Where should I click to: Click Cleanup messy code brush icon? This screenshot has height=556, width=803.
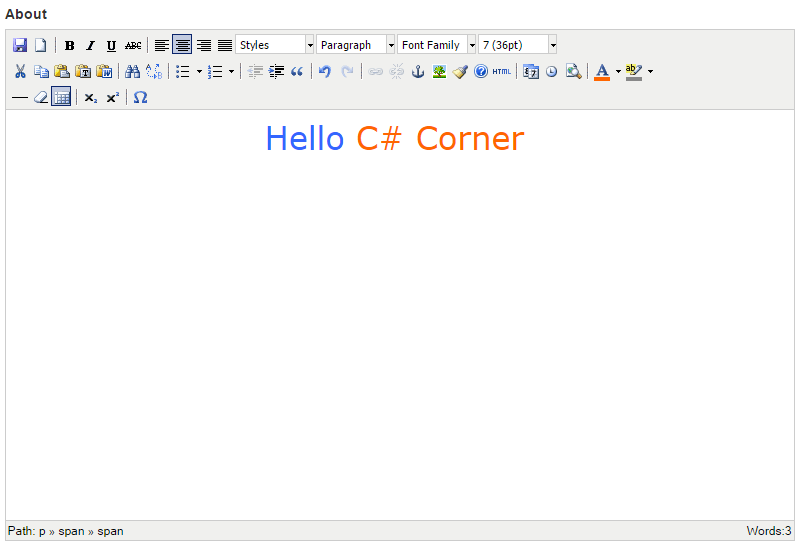click(460, 71)
